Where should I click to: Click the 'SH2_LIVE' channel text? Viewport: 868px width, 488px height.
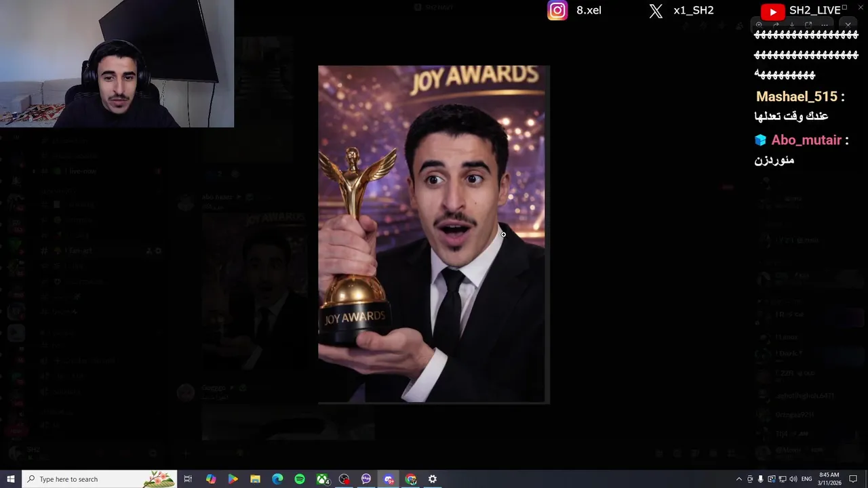click(815, 10)
